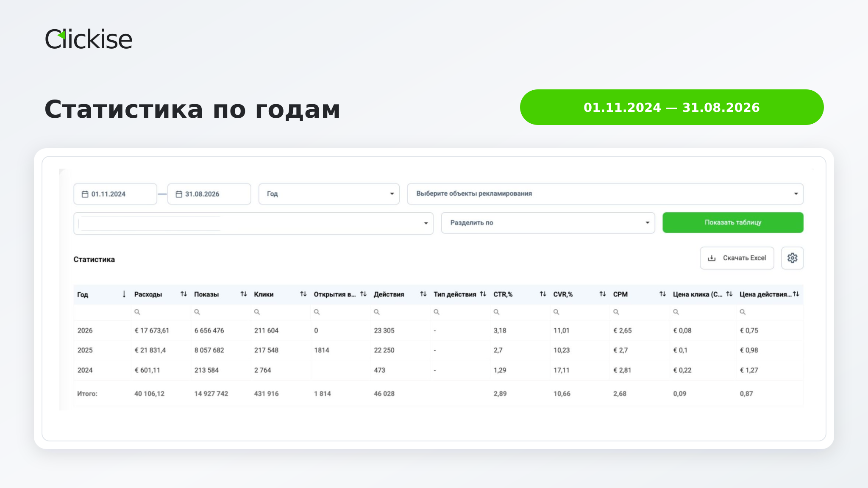Click the green date range badge 01.11.2024 — 31.08.2026
This screenshot has height=488, width=868.
click(672, 107)
